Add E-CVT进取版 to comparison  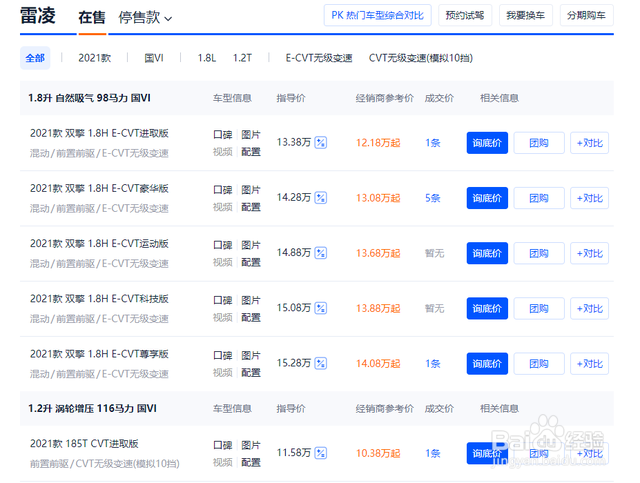click(x=589, y=143)
